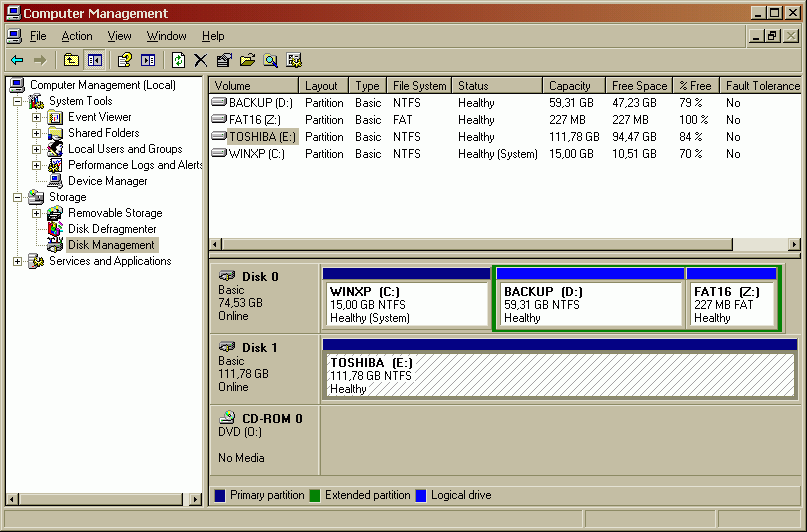Click the Back arrow in the toolbar
807x532 pixels.
[17, 60]
